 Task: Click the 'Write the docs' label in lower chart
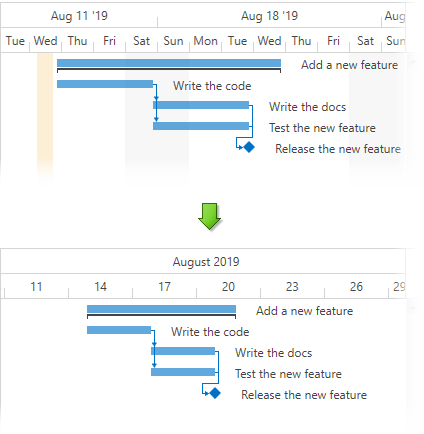[x=273, y=353]
